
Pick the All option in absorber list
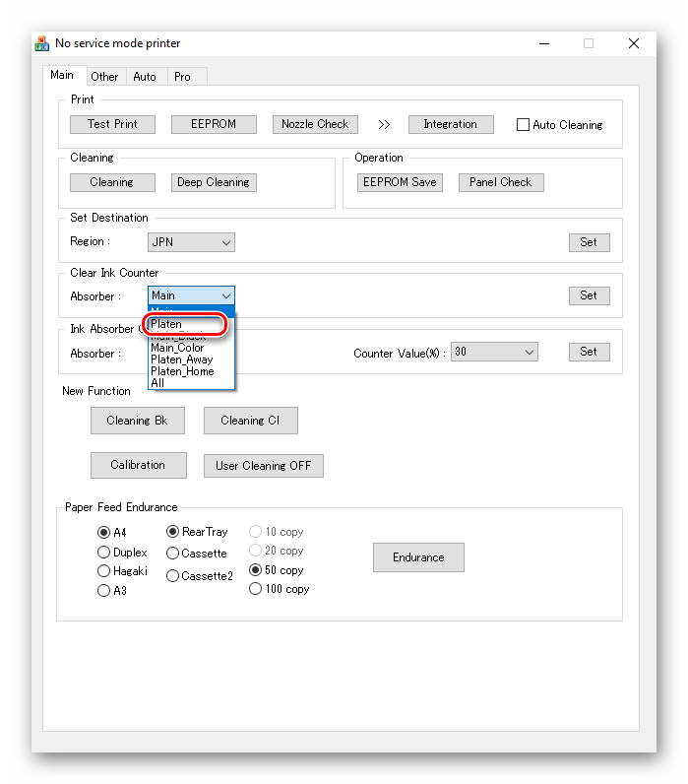[x=157, y=383]
